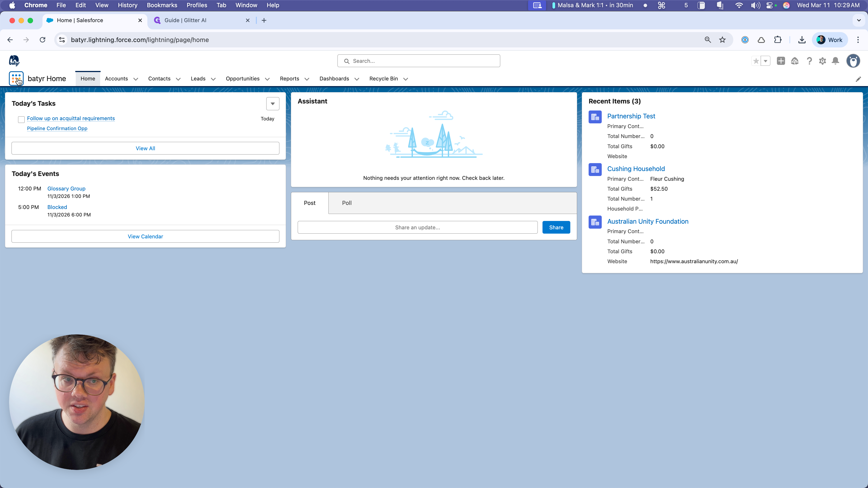Click the site information icon in address bar

pyautogui.click(x=62, y=40)
